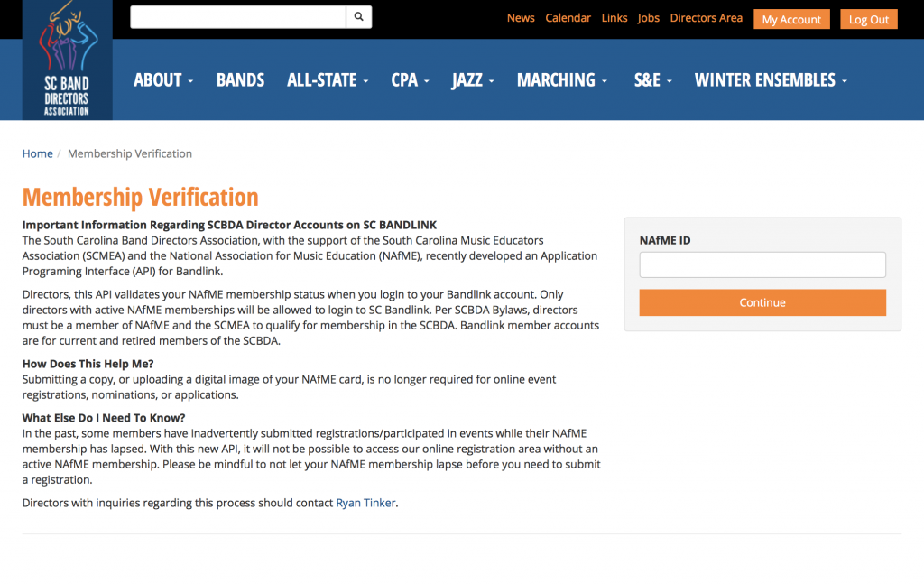Click the My Account button
924x584 pixels.
[x=791, y=18]
